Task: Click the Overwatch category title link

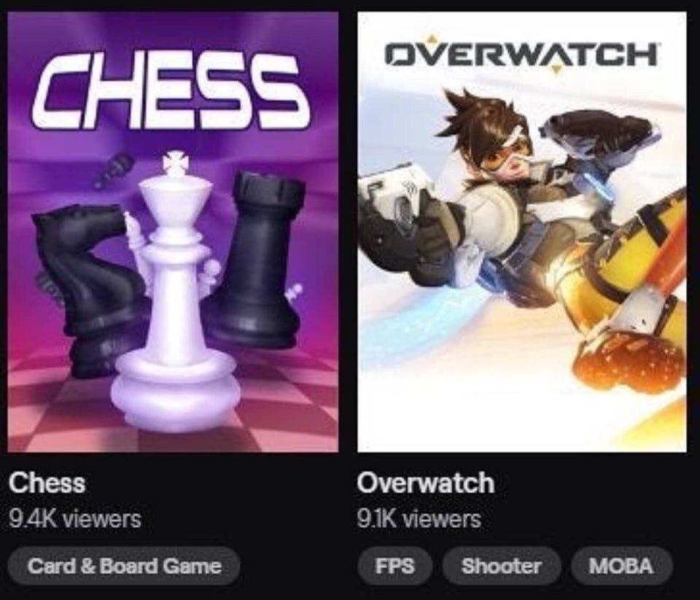Action: [x=425, y=483]
